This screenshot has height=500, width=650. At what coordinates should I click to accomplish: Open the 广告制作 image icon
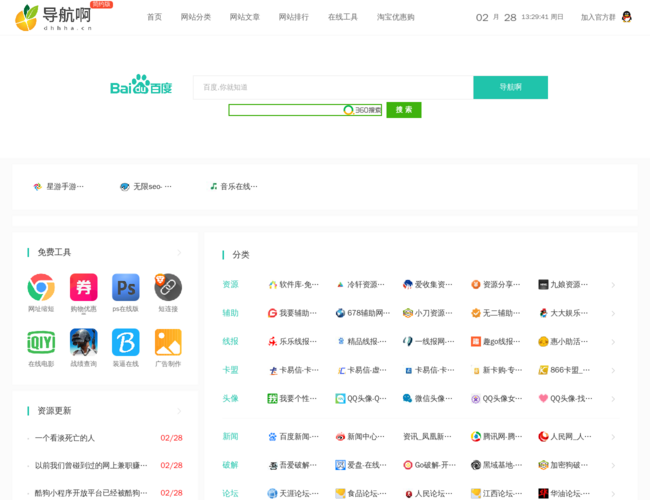coord(168,342)
